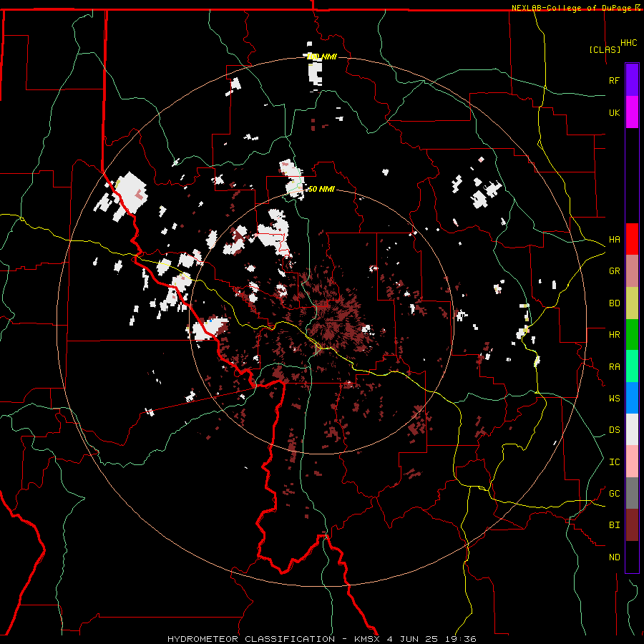Click the HHC product label
Image resolution: width=644 pixels, height=644 pixels.
(629, 43)
